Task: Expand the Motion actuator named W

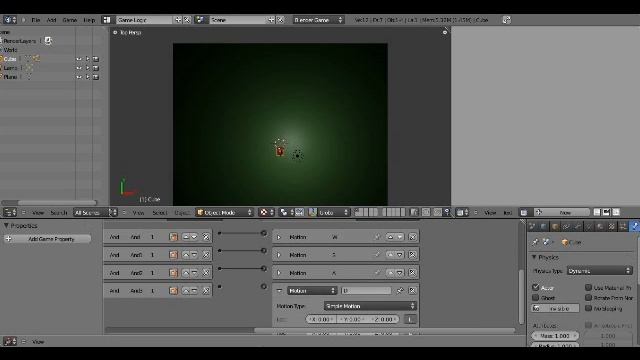Action: pos(279,237)
